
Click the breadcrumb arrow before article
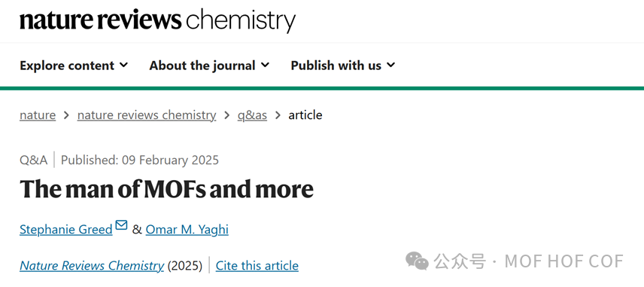[x=278, y=115]
